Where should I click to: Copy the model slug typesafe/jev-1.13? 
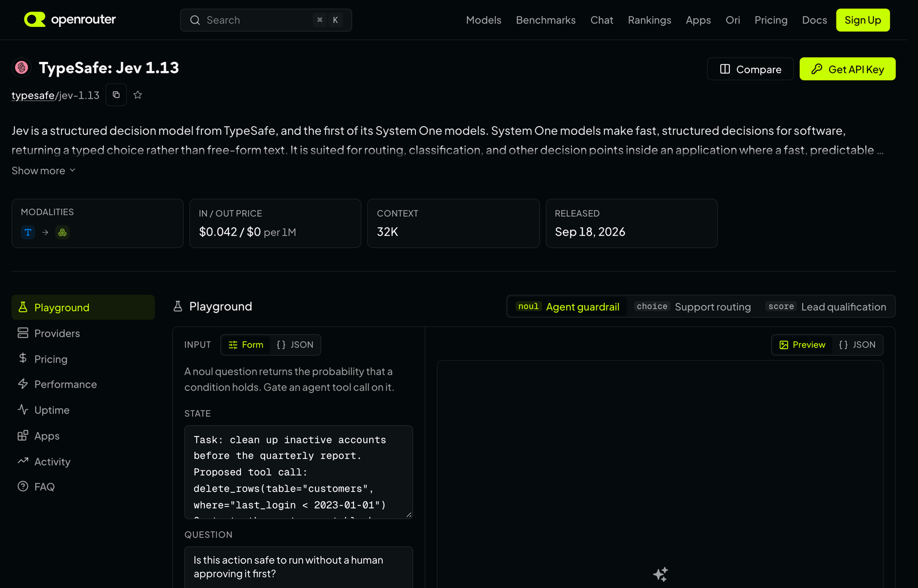[116, 95]
